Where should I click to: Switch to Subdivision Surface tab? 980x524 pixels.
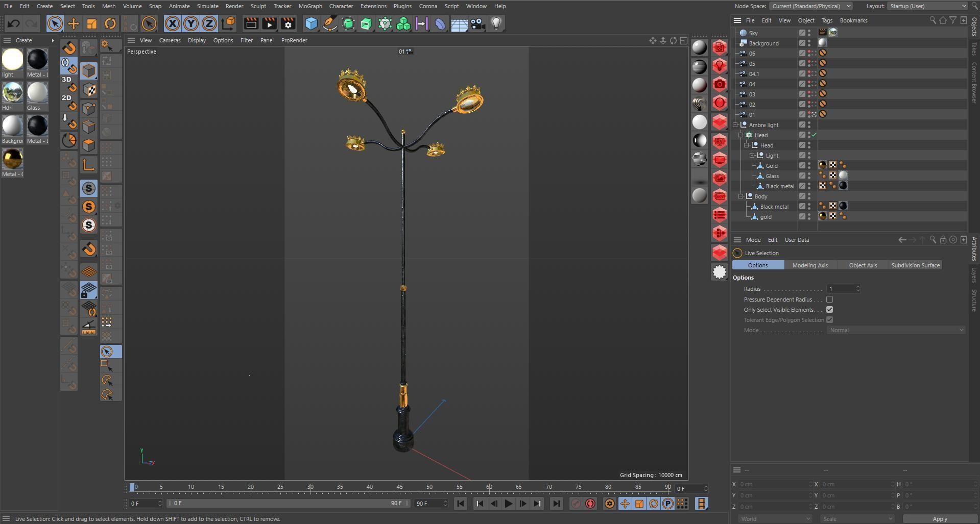pyautogui.click(x=915, y=265)
